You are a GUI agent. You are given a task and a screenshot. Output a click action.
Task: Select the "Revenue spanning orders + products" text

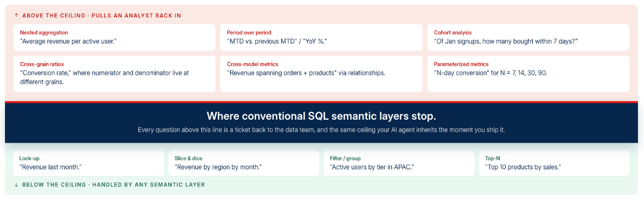click(306, 73)
